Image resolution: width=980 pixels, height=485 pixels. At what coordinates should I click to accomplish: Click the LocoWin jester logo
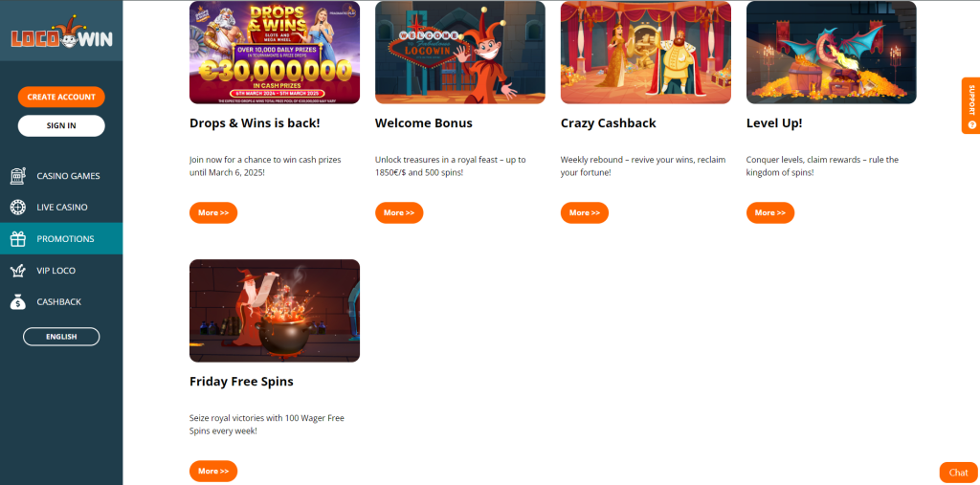click(61, 33)
